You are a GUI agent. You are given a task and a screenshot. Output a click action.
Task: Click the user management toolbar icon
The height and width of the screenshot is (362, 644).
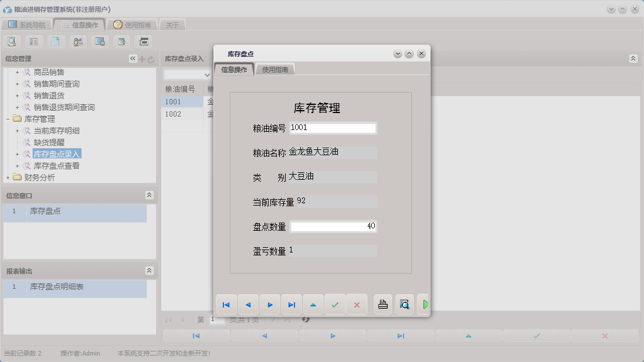click(78, 42)
